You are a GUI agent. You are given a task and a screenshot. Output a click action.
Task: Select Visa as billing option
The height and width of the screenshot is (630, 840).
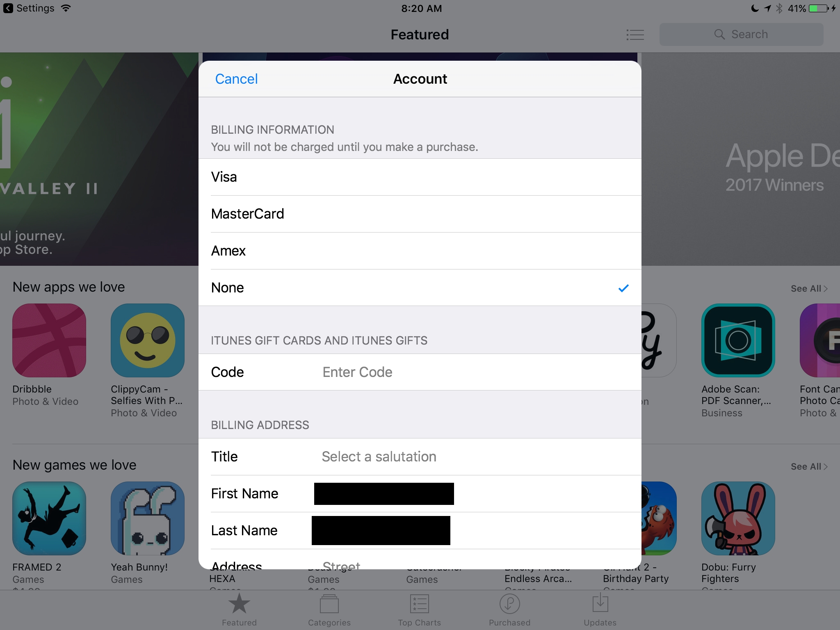click(x=420, y=177)
